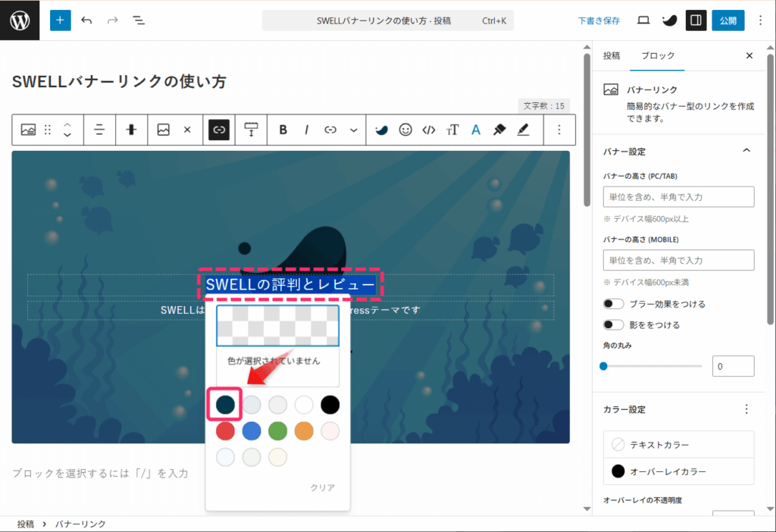Open the block inserter plus button
Viewport: 776px width, 532px height.
[x=61, y=20]
